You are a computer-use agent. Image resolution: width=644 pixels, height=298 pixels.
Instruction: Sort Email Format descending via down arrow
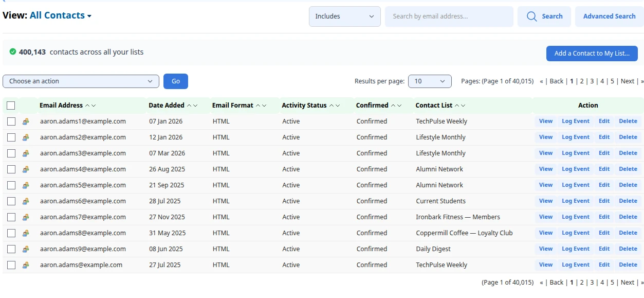(x=264, y=106)
